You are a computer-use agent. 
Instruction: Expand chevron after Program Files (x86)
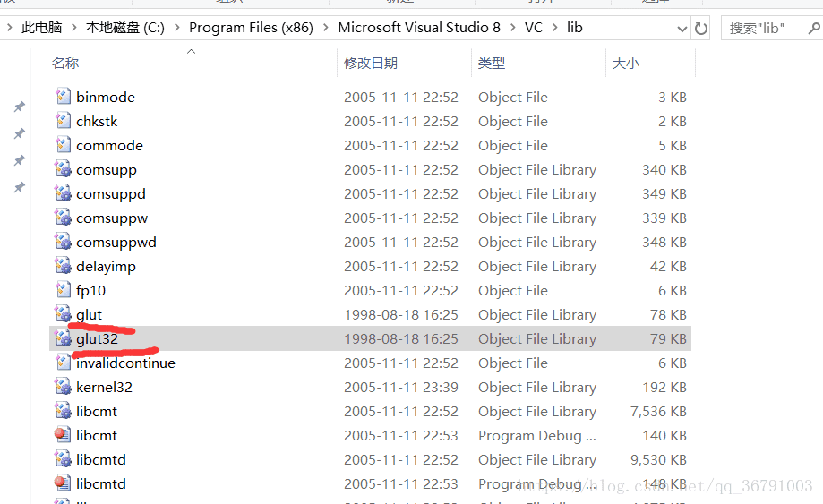[326, 28]
